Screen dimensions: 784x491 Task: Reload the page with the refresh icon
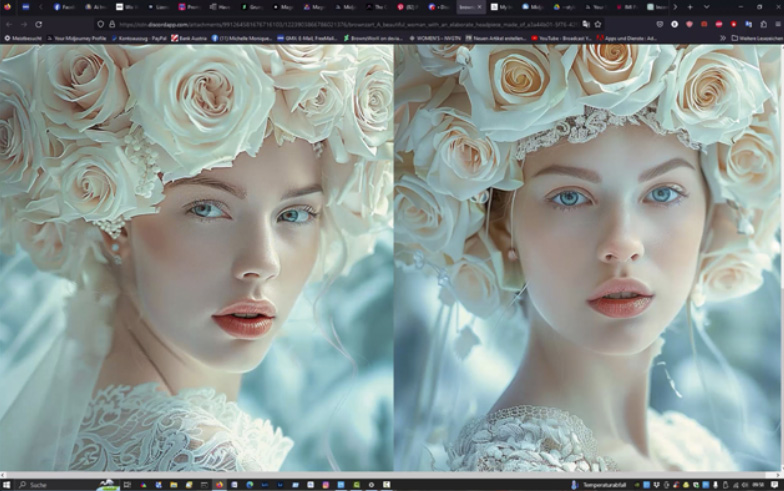click(39, 23)
